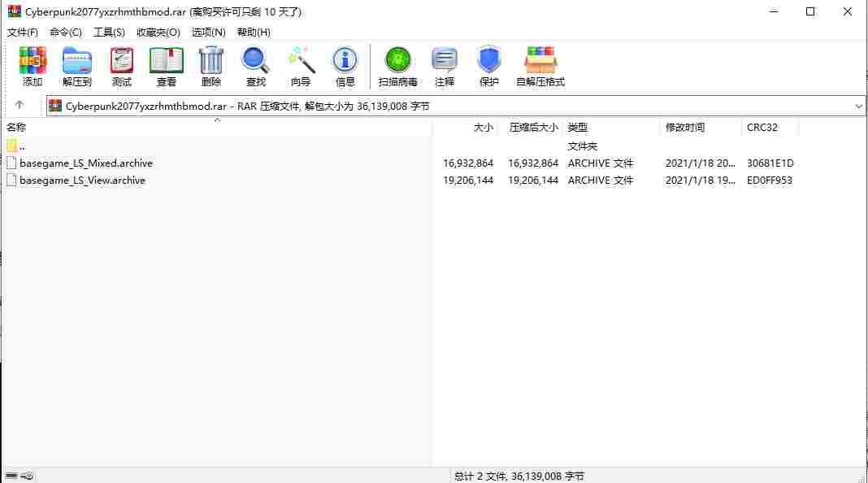Click the RAR icon in address bar
Image resolution: width=868 pixels, height=483 pixels.
coord(54,106)
